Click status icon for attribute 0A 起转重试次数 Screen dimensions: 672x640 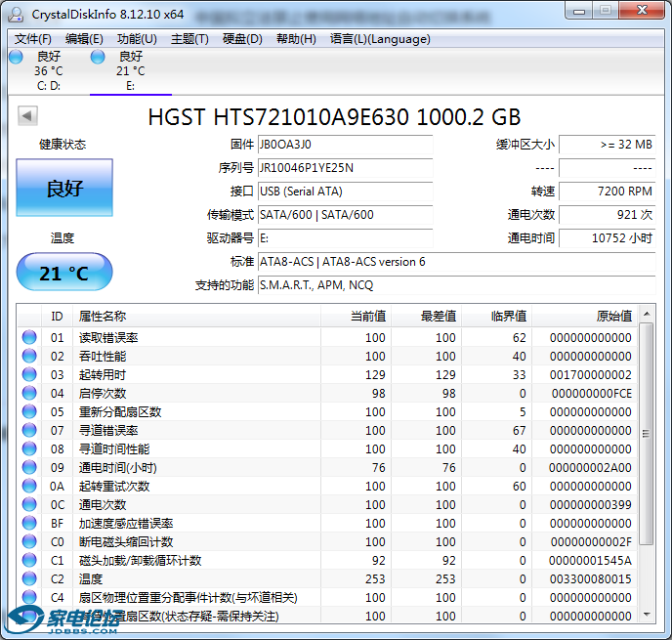pyautogui.click(x=29, y=487)
